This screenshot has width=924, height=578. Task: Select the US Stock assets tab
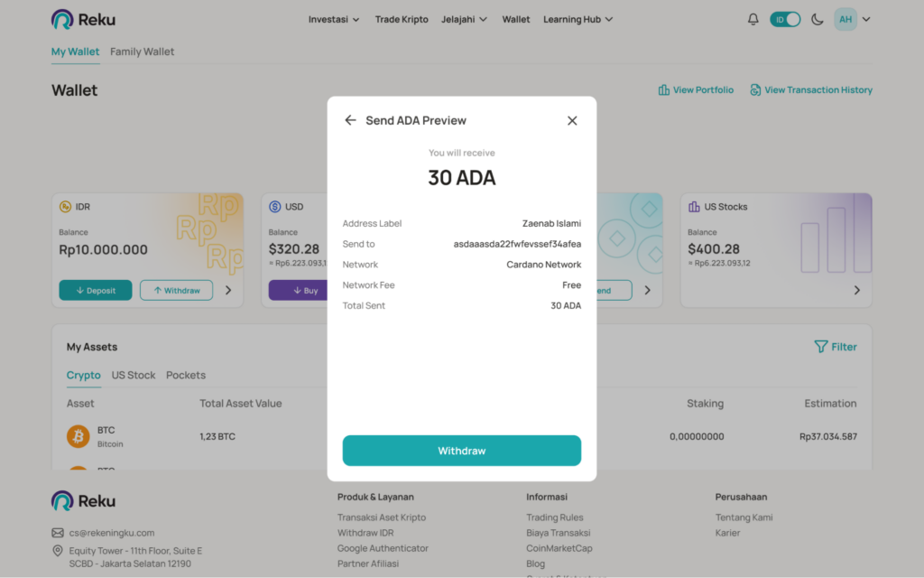134,375
